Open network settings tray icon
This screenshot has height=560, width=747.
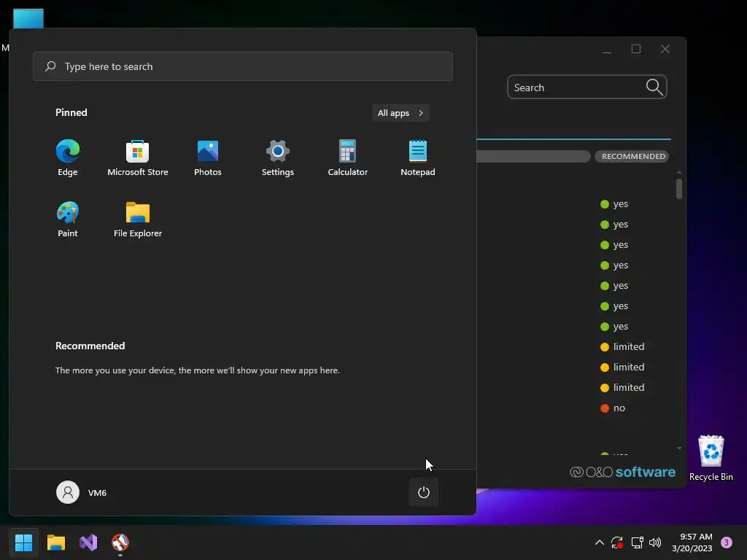pyautogui.click(x=637, y=542)
